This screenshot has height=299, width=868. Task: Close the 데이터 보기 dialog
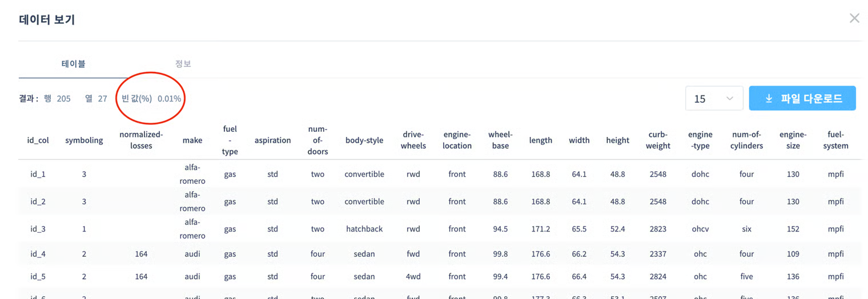tap(854, 18)
